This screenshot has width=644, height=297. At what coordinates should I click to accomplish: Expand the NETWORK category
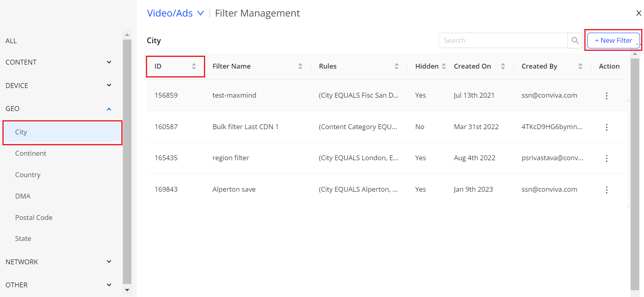coord(109,261)
